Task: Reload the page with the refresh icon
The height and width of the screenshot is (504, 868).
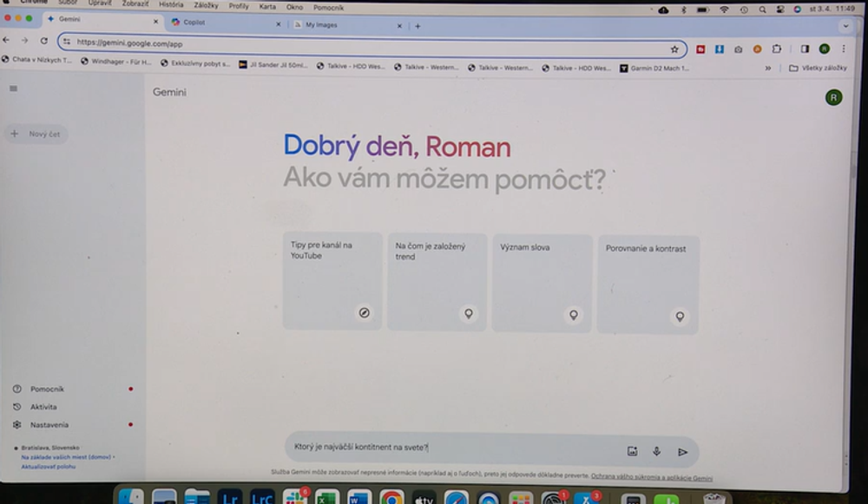Action: tap(43, 41)
